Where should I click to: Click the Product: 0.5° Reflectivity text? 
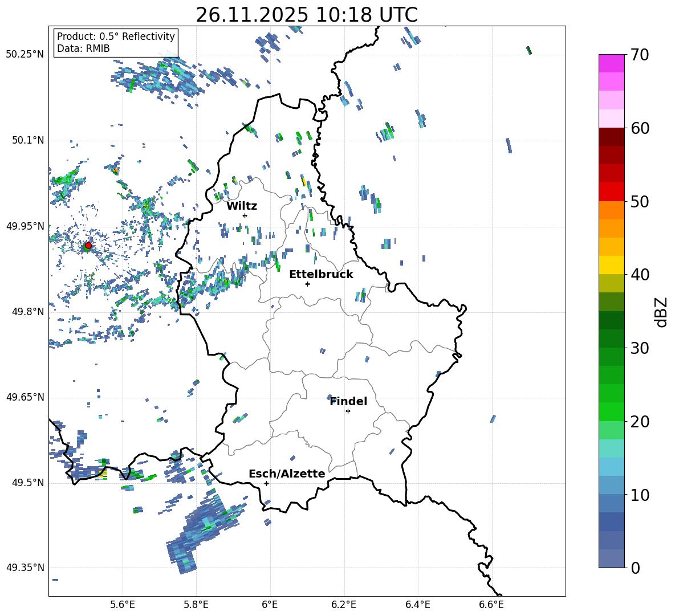(116, 36)
